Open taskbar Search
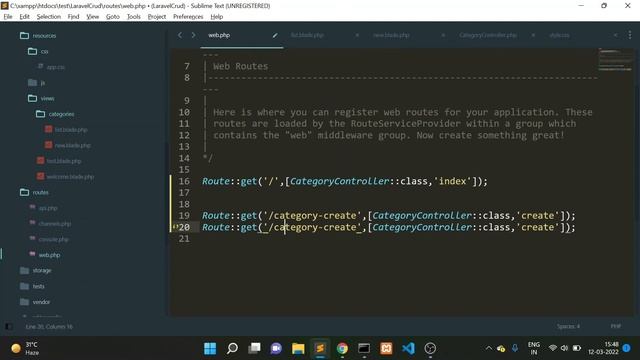 click(x=232, y=349)
